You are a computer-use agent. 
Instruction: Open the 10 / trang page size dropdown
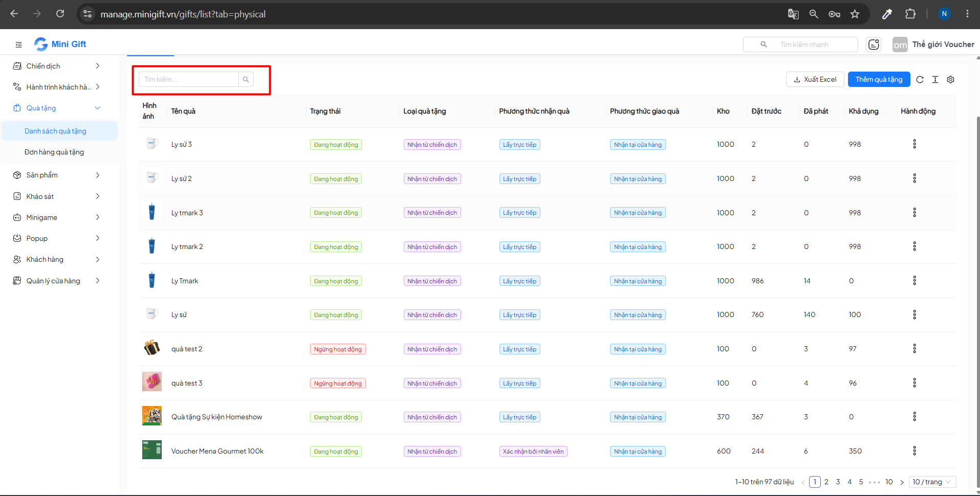(x=932, y=482)
